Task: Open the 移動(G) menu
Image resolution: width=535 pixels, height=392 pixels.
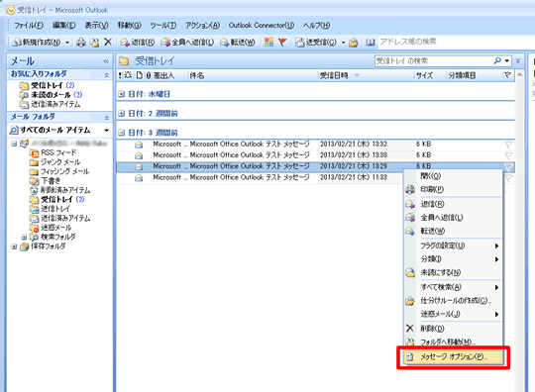Action: pos(130,25)
